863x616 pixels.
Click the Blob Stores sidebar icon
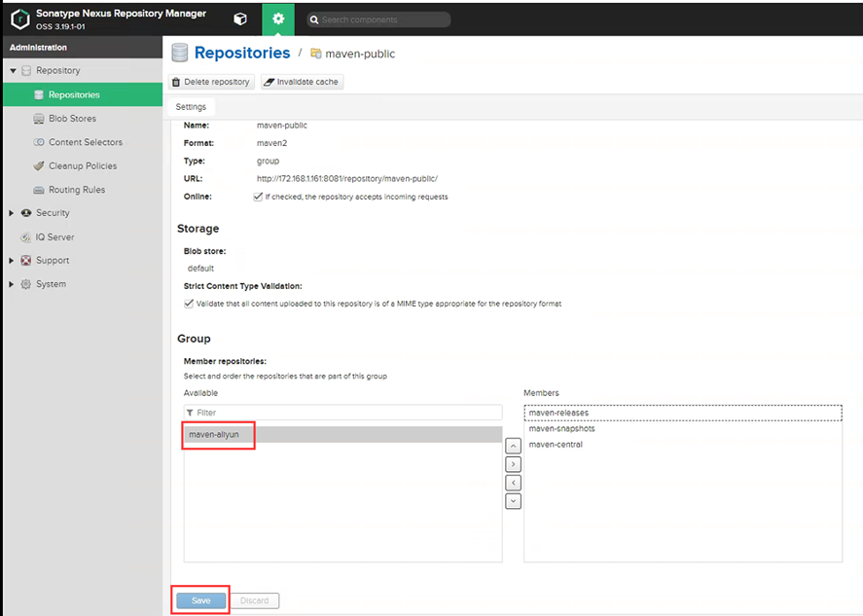pos(39,119)
